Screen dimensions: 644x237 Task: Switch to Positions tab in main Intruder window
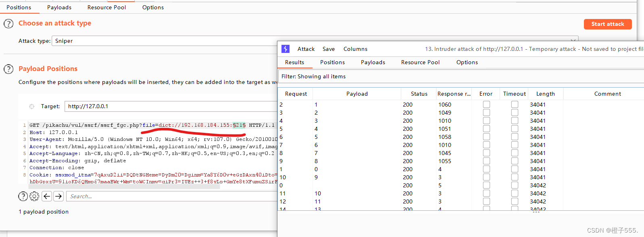click(x=19, y=7)
